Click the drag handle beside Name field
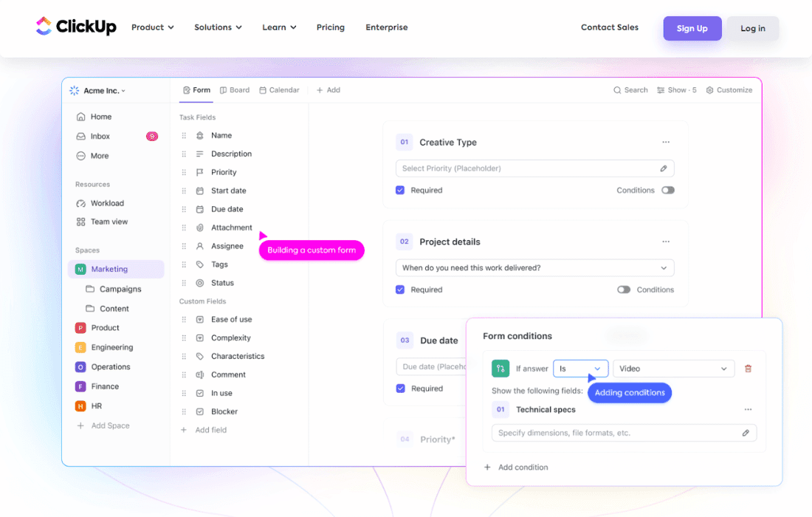 (x=184, y=136)
